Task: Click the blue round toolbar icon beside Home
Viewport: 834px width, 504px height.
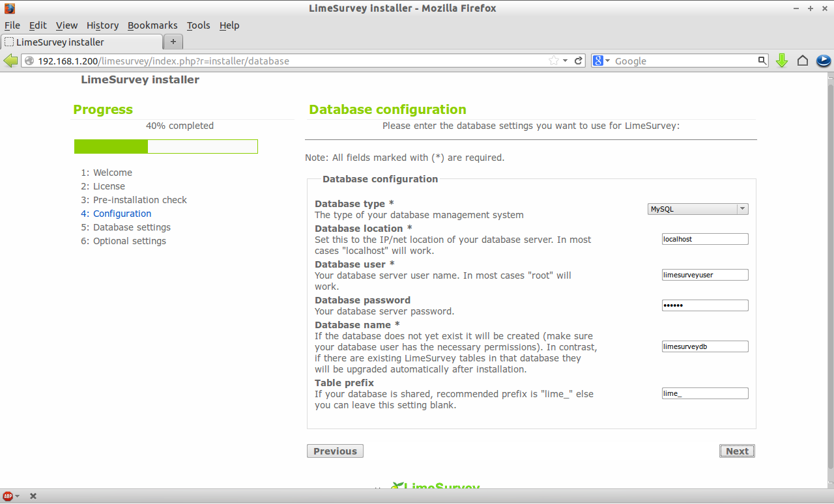Action: [824, 61]
